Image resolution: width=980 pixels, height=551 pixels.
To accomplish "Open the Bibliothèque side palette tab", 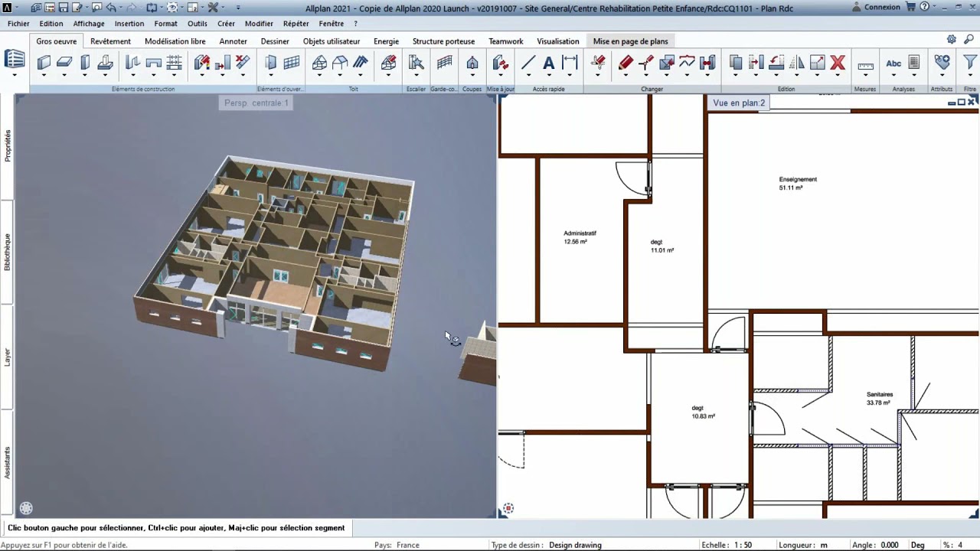I will tap(8, 253).
